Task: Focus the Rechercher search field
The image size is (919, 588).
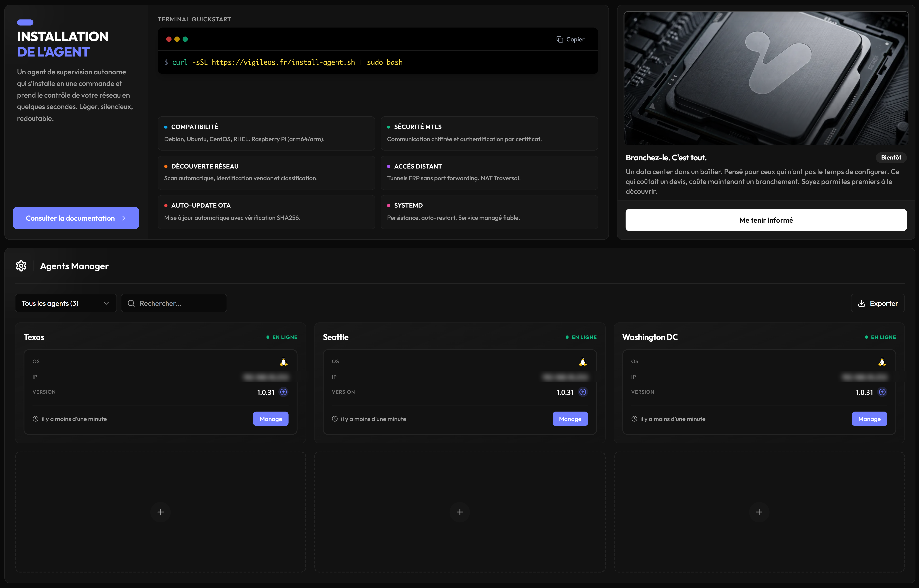Action: click(x=174, y=303)
